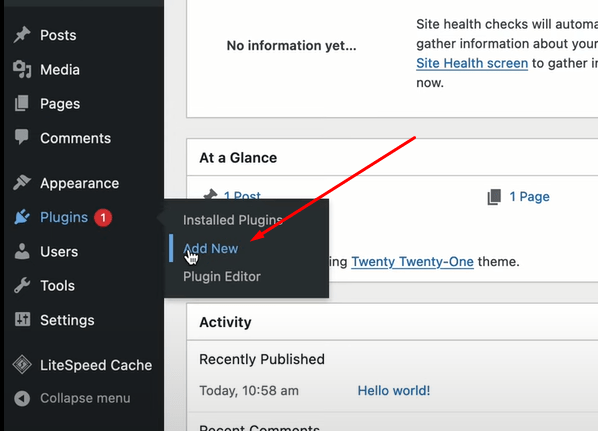
Task: Open the Users menu
Action: point(59,252)
